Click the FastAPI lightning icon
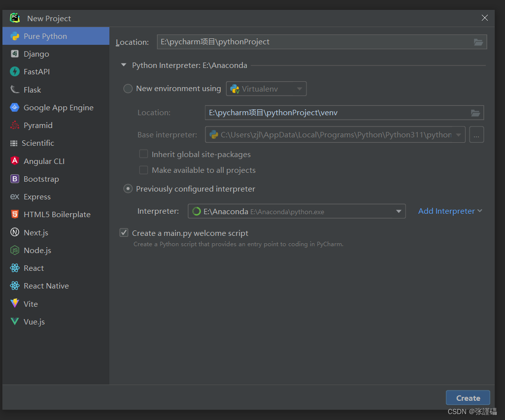 tap(15, 71)
